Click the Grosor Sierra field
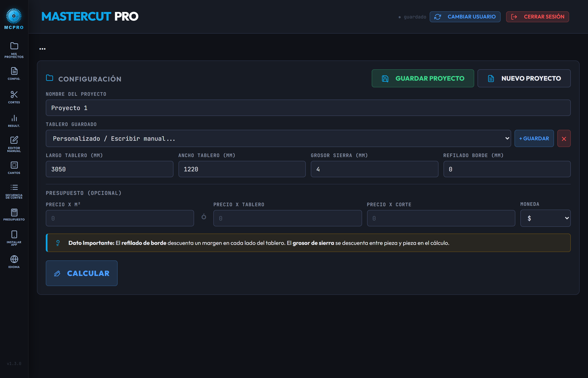This screenshot has height=378, width=588. [374, 169]
